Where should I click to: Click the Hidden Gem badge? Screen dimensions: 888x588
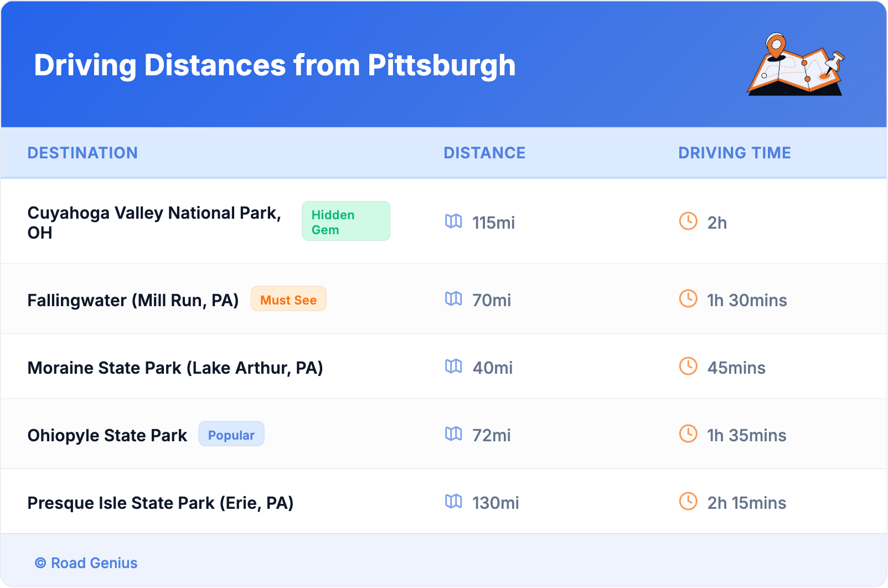click(345, 221)
